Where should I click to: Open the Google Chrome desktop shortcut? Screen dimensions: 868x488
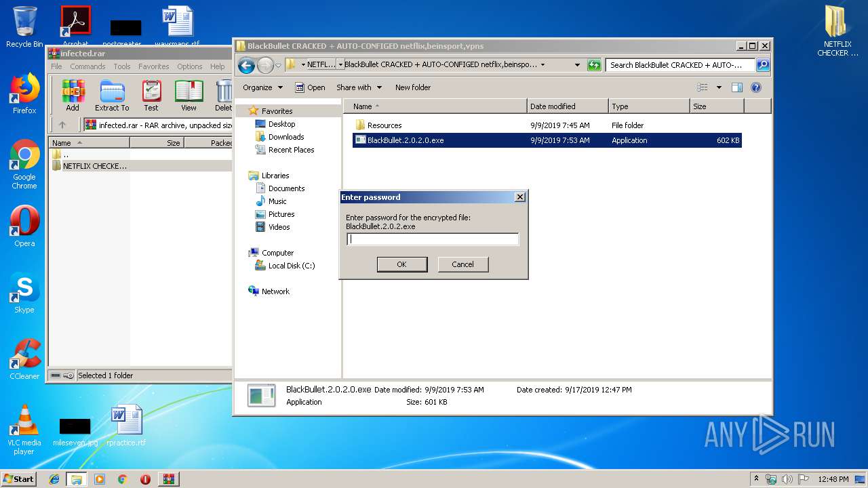pos(24,164)
